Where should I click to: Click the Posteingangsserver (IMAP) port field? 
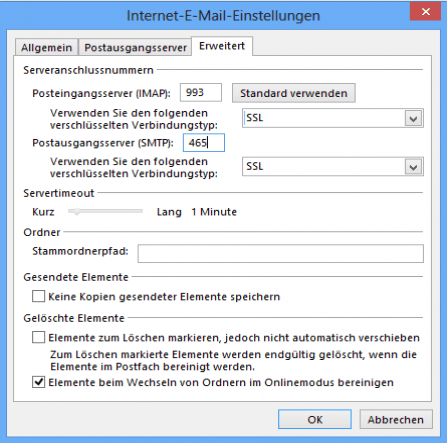201,92
